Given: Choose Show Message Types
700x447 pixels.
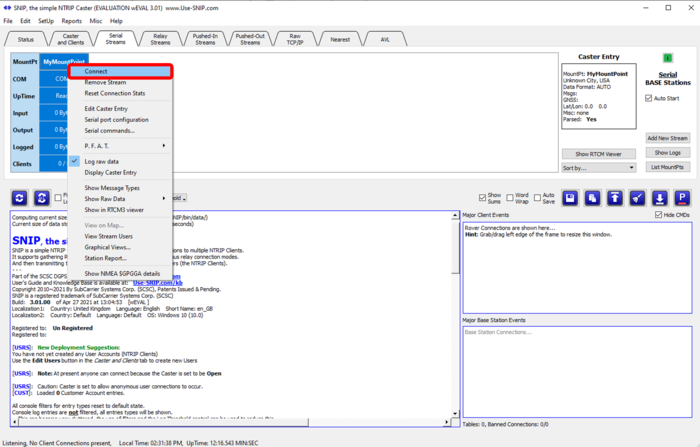Looking at the screenshot, I should 112,188.
